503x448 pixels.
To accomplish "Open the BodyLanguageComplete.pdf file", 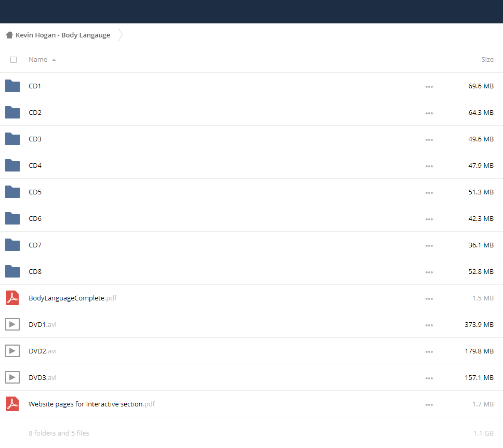I will point(73,298).
